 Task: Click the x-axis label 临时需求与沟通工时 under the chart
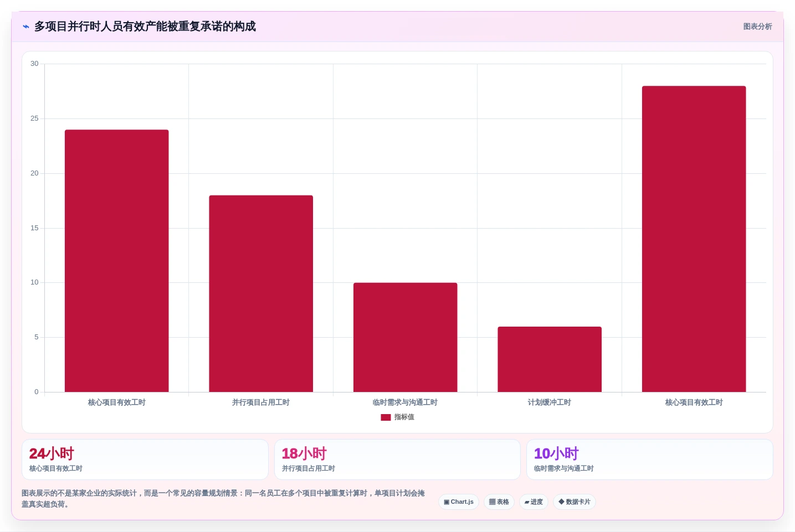tap(406, 402)
